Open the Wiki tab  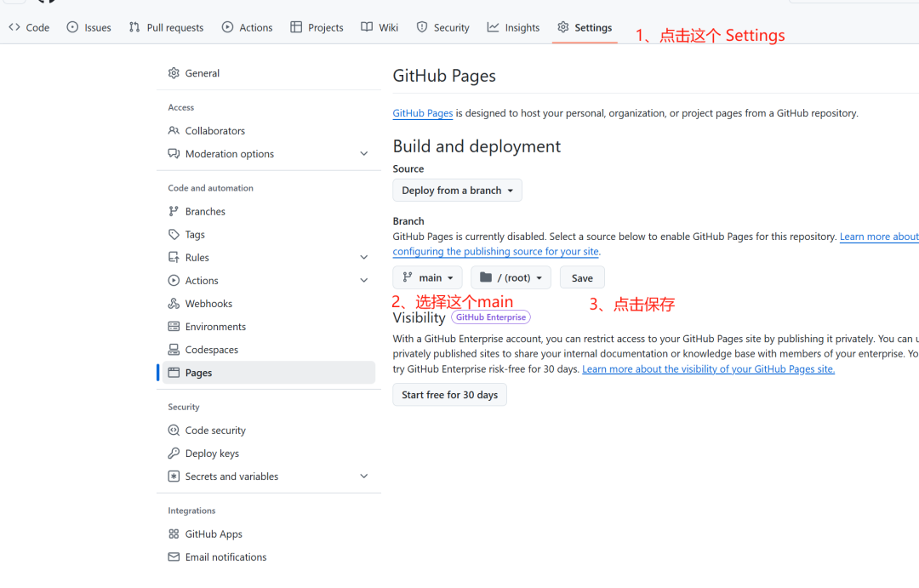(380, 27)
